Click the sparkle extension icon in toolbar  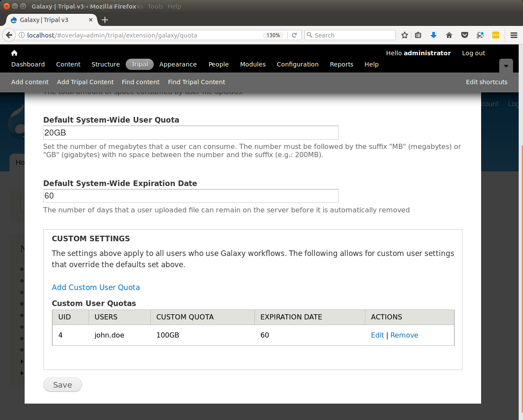pos(480,35)
